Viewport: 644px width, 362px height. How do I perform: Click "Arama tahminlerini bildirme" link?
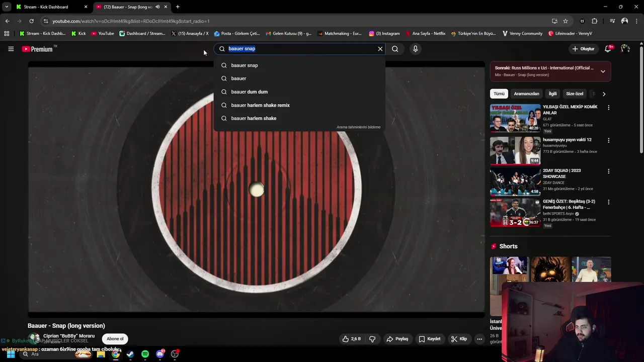click(x=358, y=127)
